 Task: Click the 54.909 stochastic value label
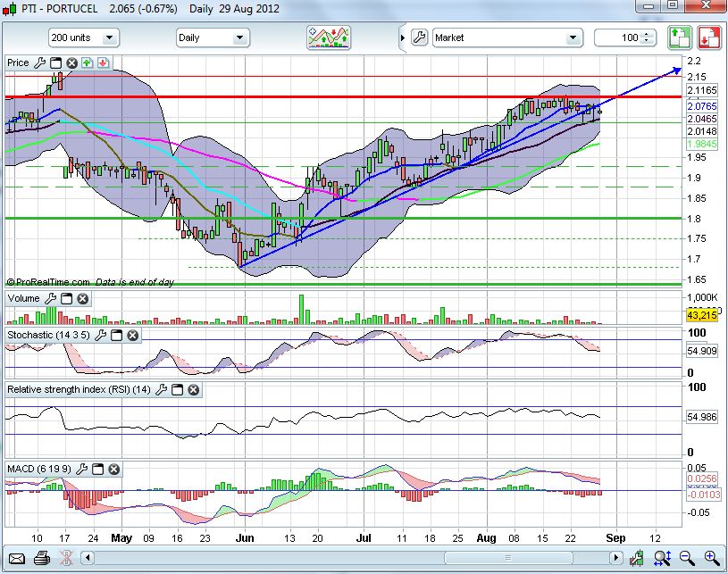(x=701, y=351)
